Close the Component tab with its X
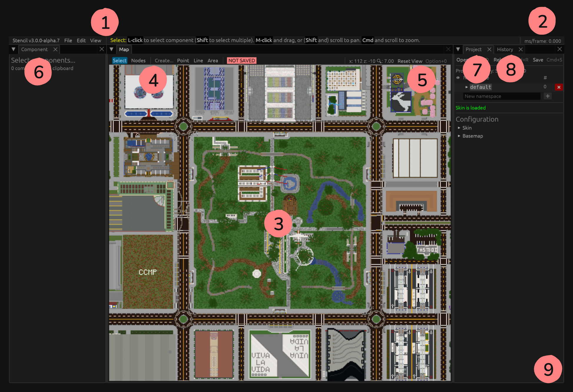Viewport: 573px width, 392px height. pos(55,49)
